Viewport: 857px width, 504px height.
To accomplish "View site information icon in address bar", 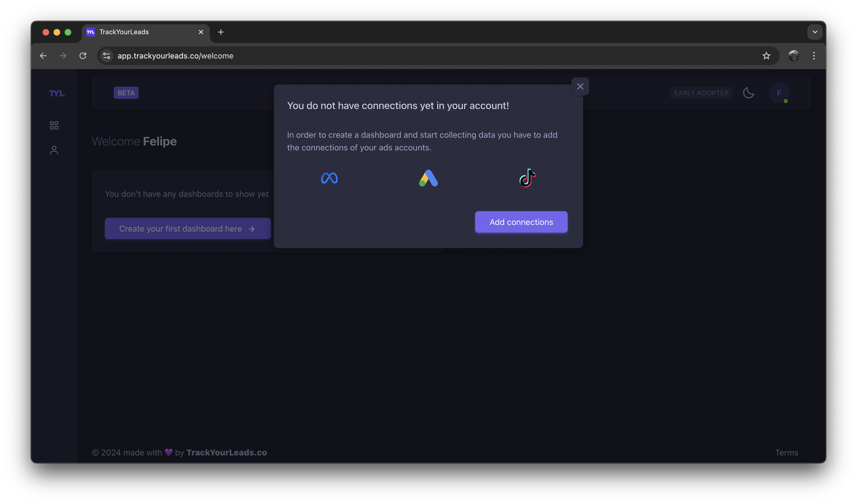I will [107, 56].
